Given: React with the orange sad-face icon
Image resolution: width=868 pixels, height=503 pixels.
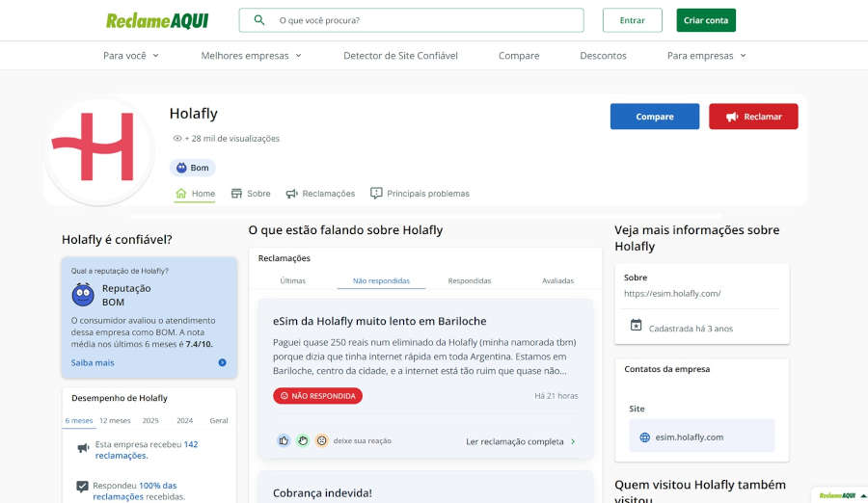Looking at the screenshot, I should click(x=321, y=440).
